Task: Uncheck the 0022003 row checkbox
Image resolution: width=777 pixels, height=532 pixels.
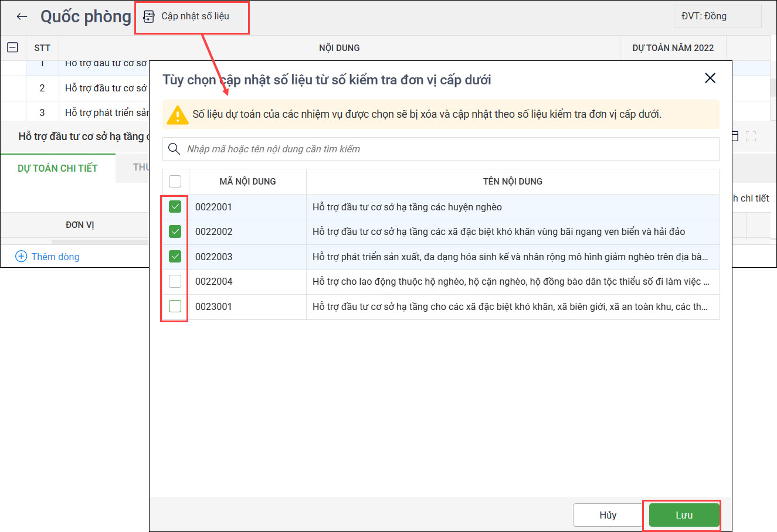Action: pos(175,257)
